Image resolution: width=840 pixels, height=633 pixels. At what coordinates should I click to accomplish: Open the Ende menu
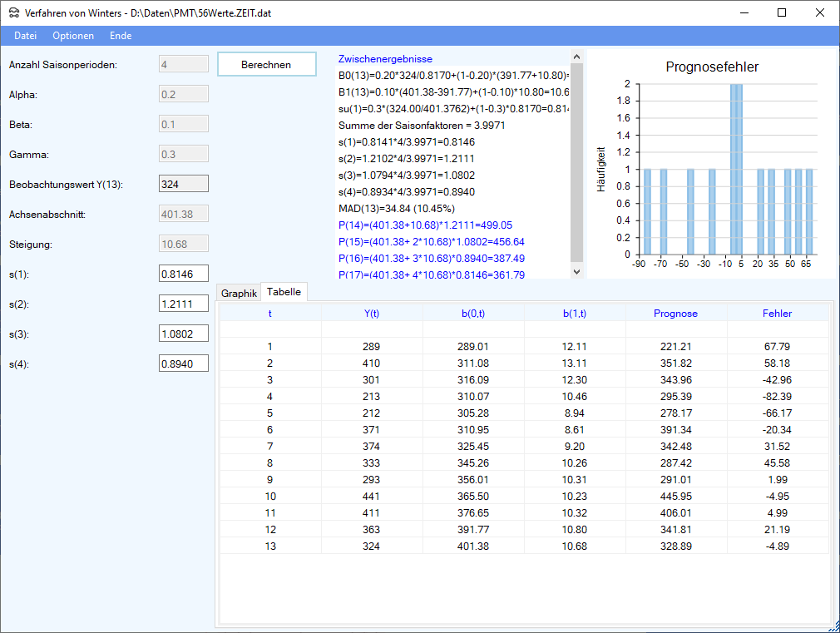[121, 36]
